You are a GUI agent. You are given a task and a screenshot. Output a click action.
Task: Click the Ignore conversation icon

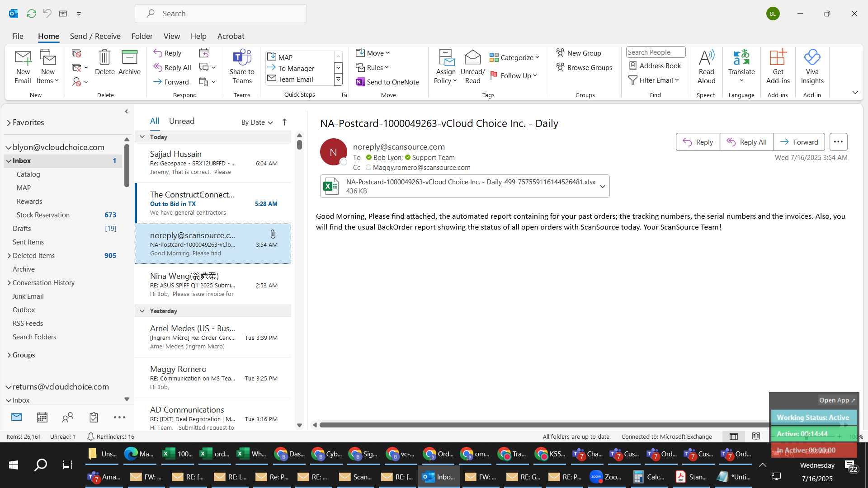[x=76, y=53]
